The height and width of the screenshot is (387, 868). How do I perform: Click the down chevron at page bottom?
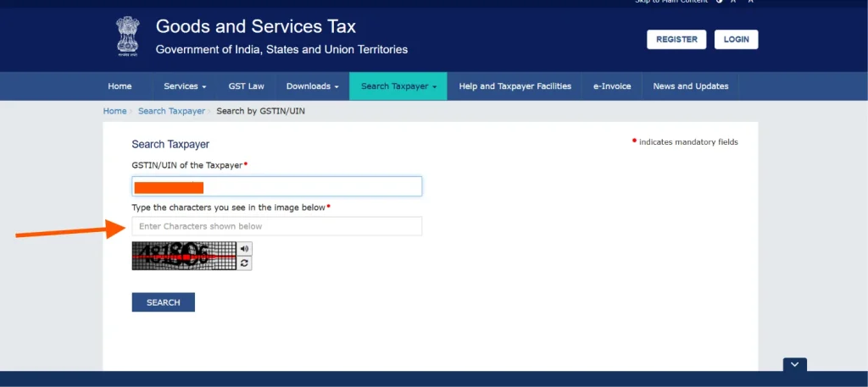(794, 364)
